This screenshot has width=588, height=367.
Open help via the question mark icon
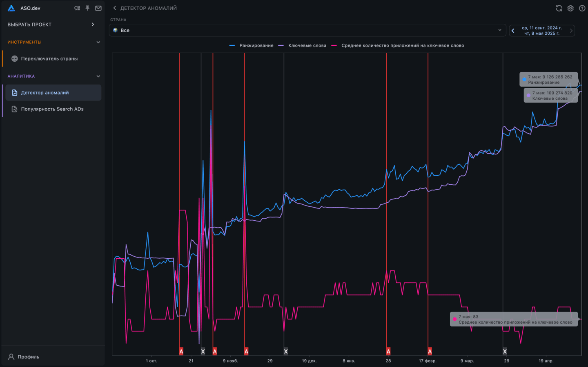pyautogui.click(x=582, y=8)
